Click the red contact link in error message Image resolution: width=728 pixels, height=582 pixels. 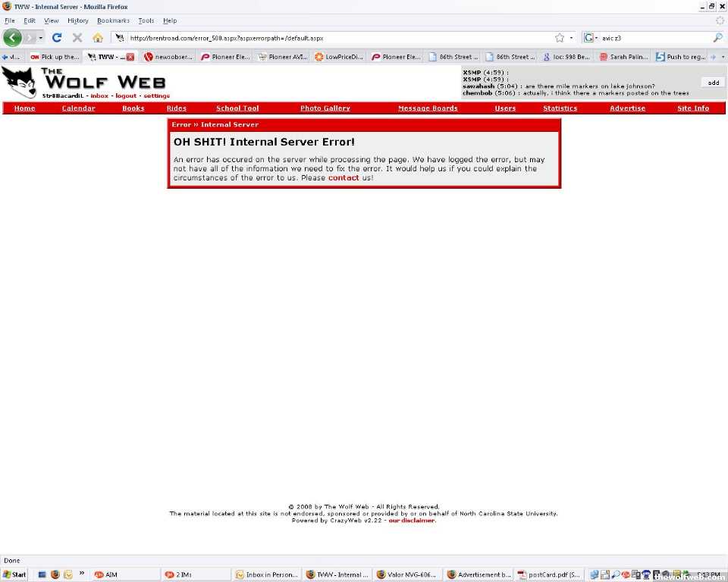(344, 177)
